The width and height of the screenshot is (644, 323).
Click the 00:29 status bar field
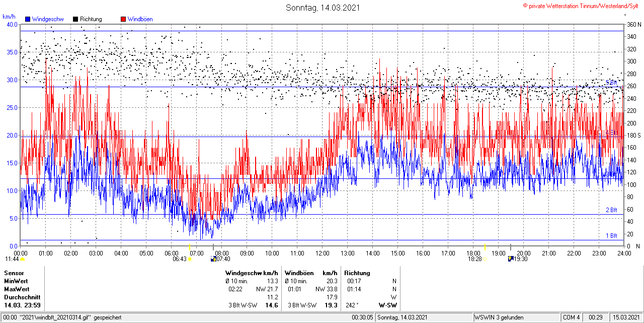pos(596,317)
